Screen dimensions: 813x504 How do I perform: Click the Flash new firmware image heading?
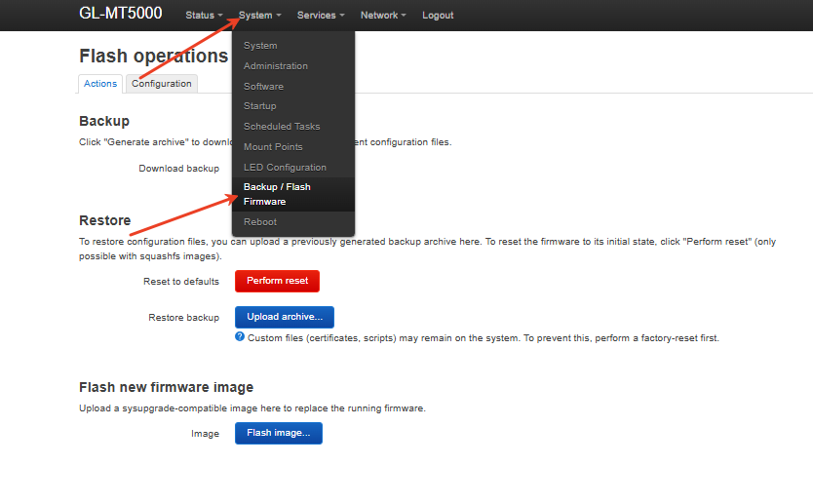pos(166,387)
